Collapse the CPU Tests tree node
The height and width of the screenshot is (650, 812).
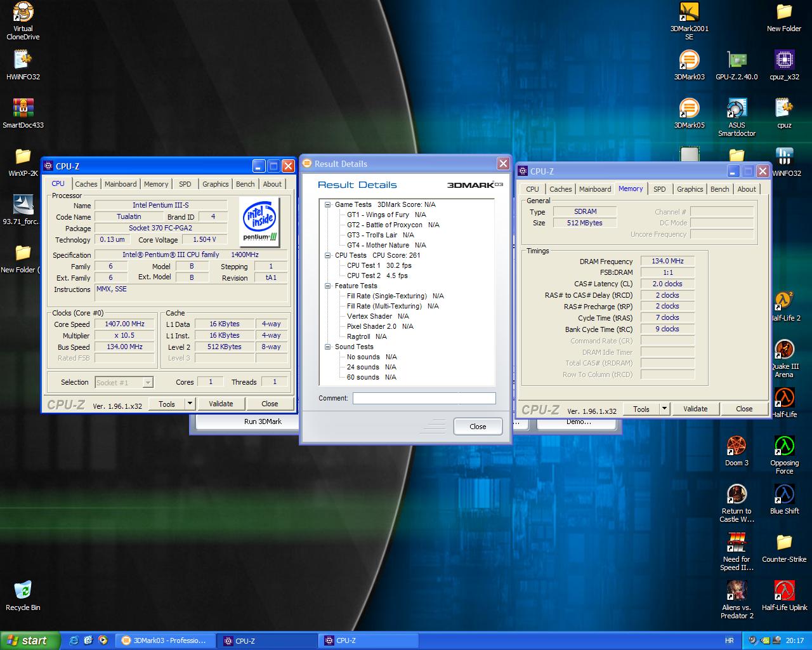[x=328, y=255]
